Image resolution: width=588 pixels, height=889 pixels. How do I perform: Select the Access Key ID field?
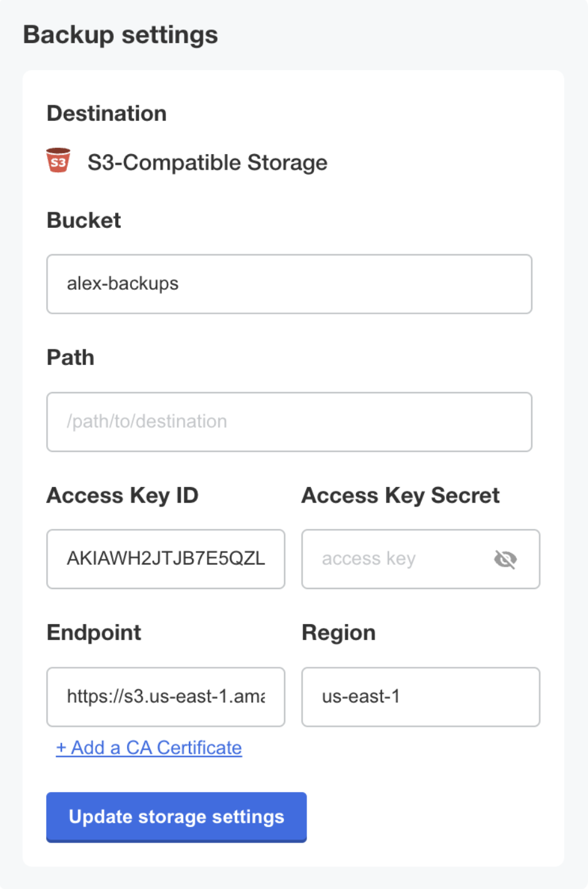pyautogui.click(x=165, y=558)
